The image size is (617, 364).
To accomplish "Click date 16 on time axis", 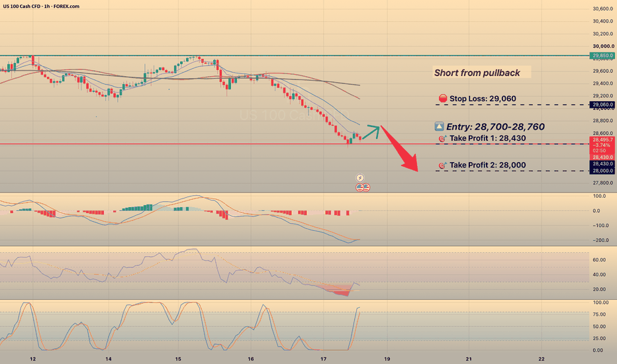I will [251, 359].
